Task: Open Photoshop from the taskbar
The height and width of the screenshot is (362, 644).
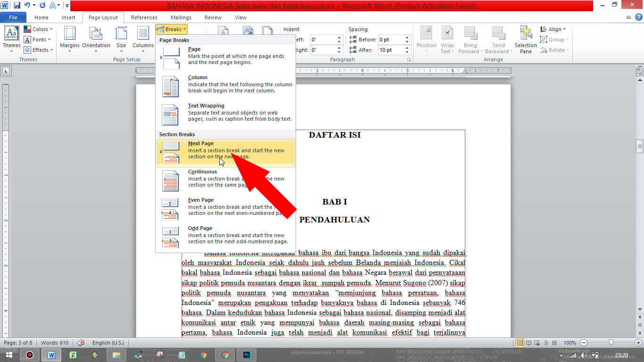Action: pyautogui.click(x=246, y=355)
